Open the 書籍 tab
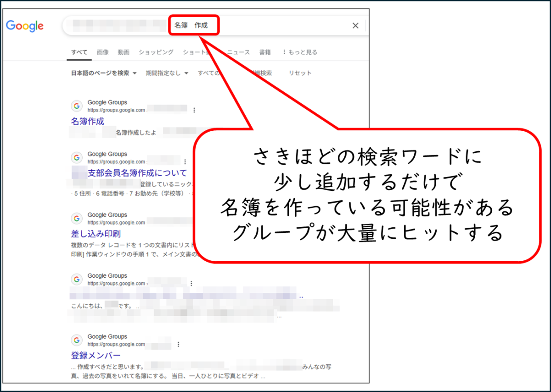551x392 pixels. pos(265,52)
